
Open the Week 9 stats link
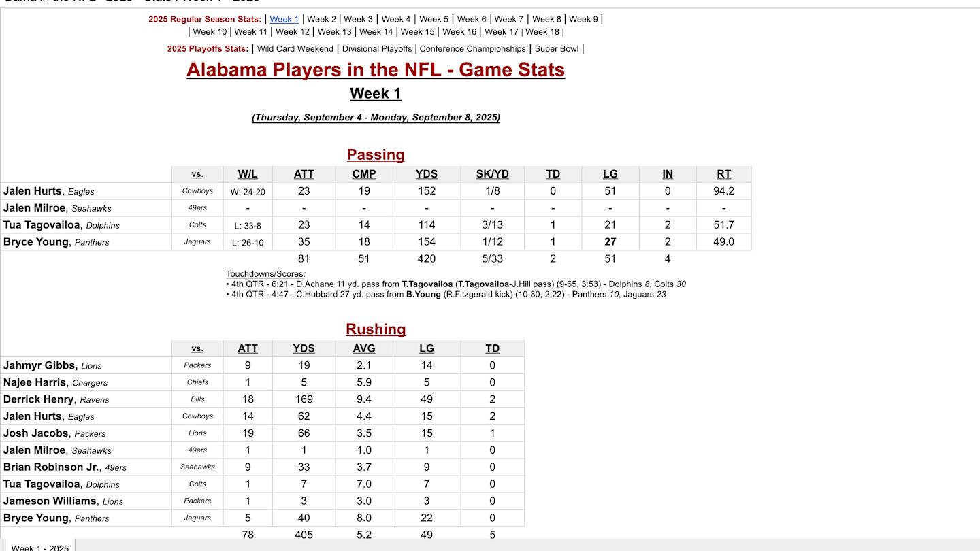click(x=583, y=19)
